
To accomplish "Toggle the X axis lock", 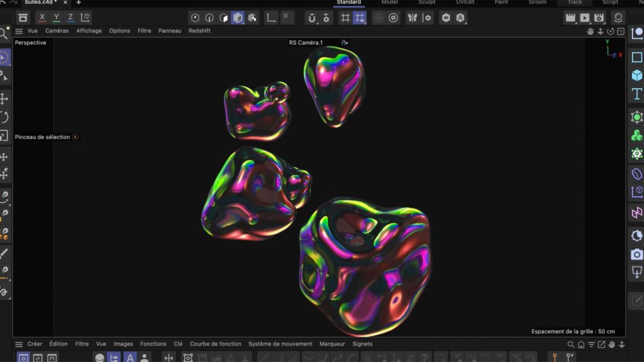I will (42, 18).
